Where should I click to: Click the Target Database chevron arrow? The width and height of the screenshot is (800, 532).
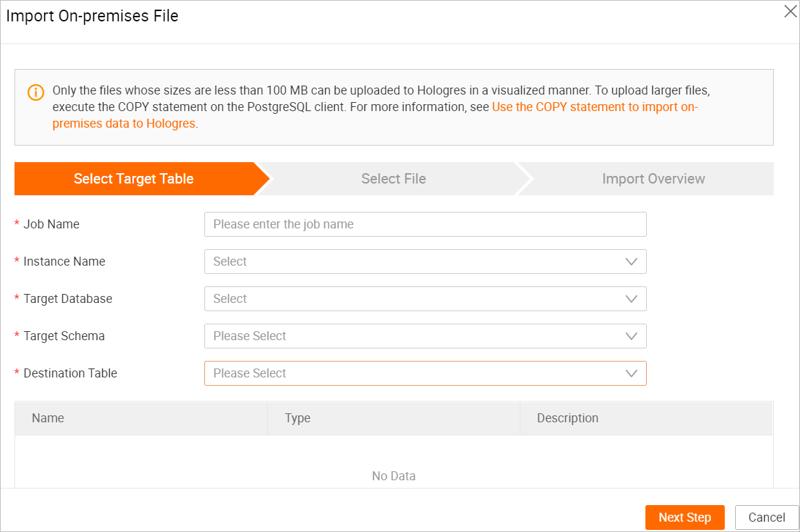pos(631,299)
